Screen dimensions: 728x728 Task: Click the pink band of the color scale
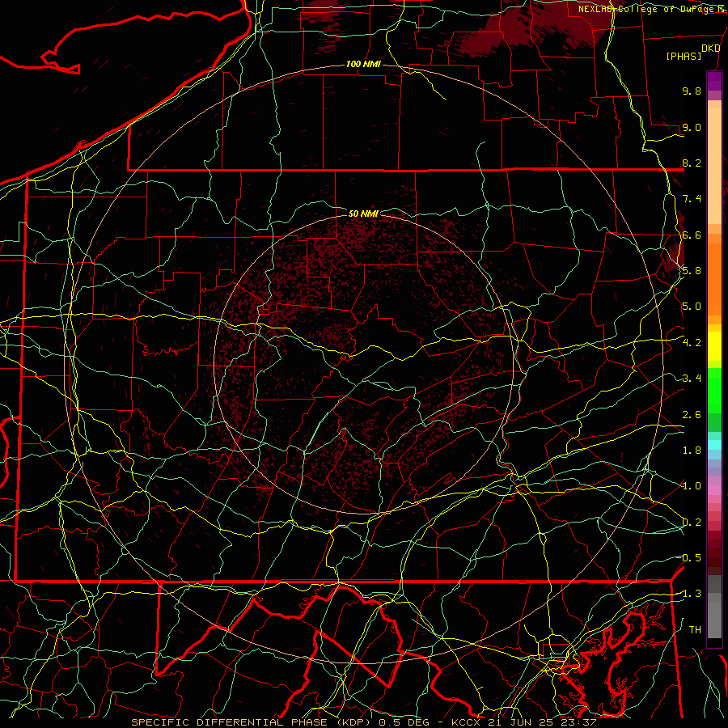coord(714,490)
